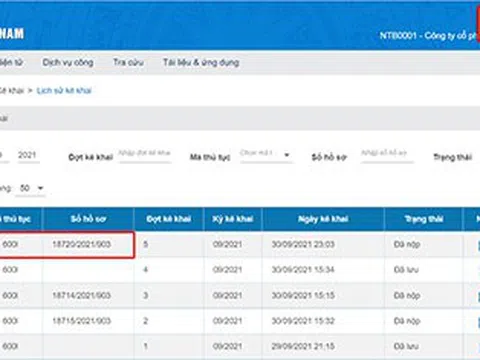Click Đã lưu status in the 15:34 row
This screenshot has height=360, width=480.
(x=406, y=270)
